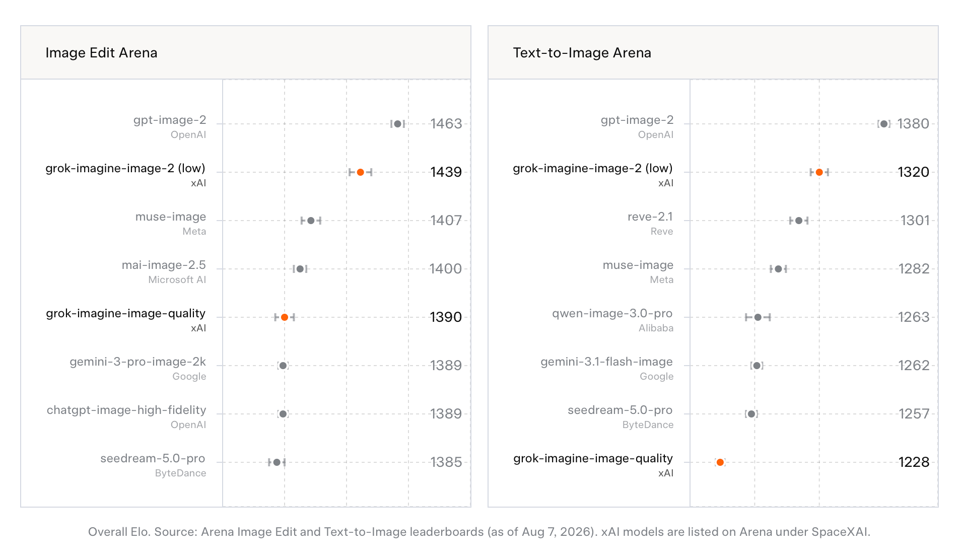Click the data point on the 1385 row
This screenshot has width=961, height=560.
277,462
